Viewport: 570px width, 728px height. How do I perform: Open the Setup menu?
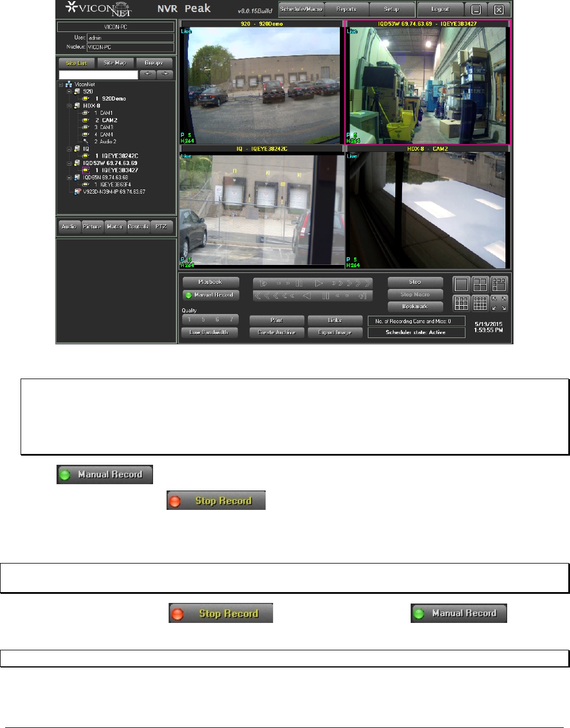[x=392, y=9]
